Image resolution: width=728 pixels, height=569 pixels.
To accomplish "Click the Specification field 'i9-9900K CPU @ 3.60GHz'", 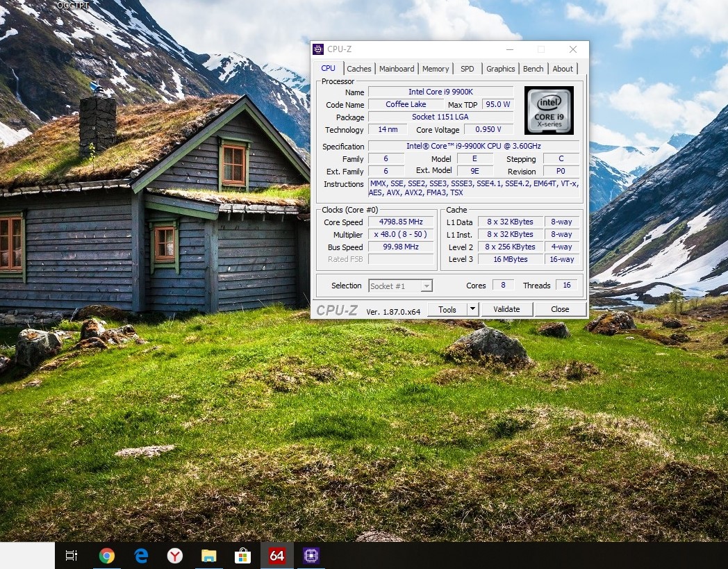I will (474, 147).
